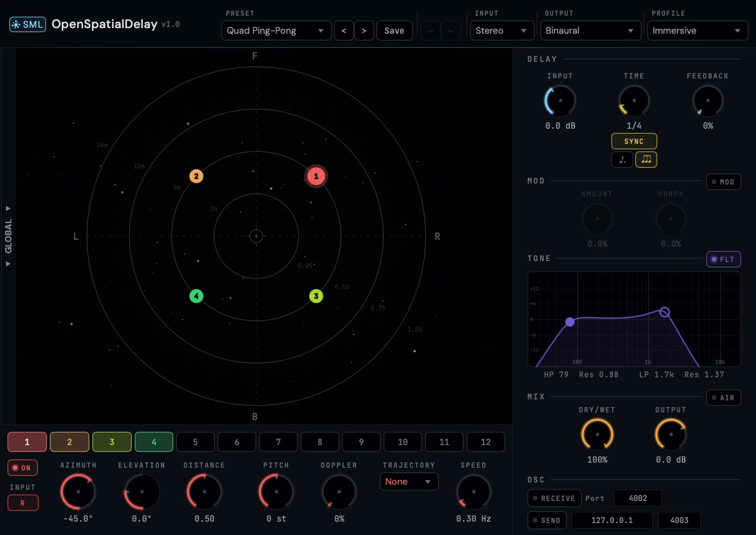Click the FEEDBACK knob
The image size is (756, 535).
point(708,101)
